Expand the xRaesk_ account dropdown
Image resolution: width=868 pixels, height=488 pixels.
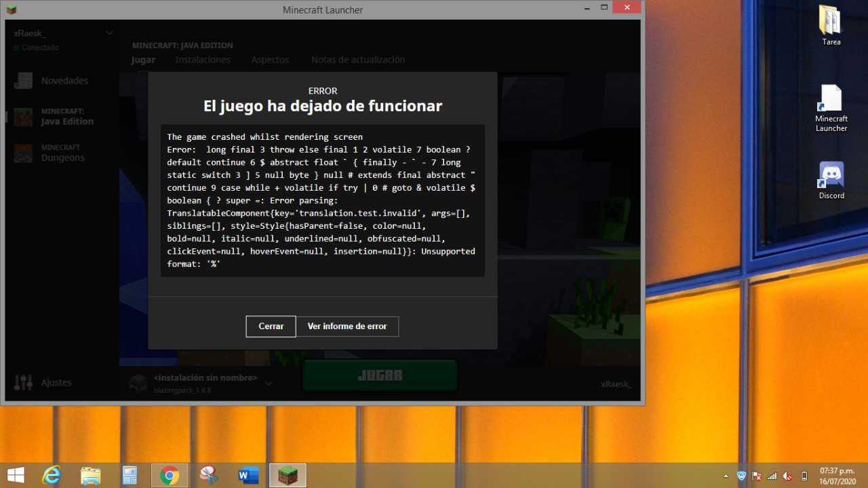(x=110, y=33)
